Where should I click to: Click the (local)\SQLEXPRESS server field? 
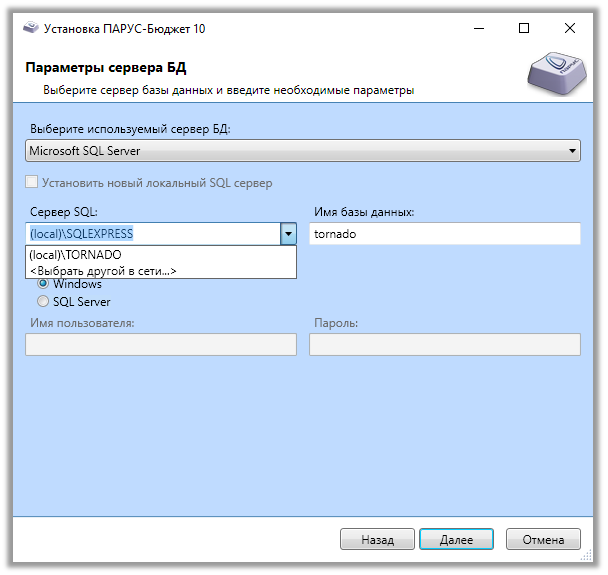(x=150, y=234)
